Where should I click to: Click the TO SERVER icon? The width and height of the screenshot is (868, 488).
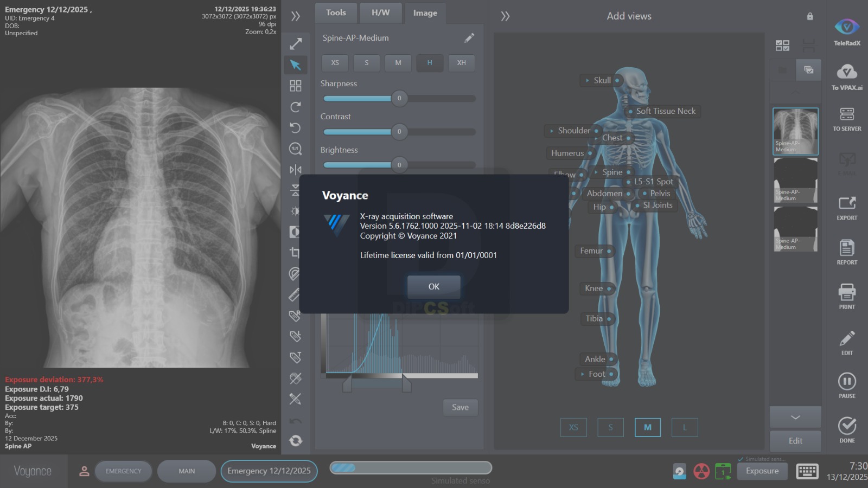click(847, 114)
